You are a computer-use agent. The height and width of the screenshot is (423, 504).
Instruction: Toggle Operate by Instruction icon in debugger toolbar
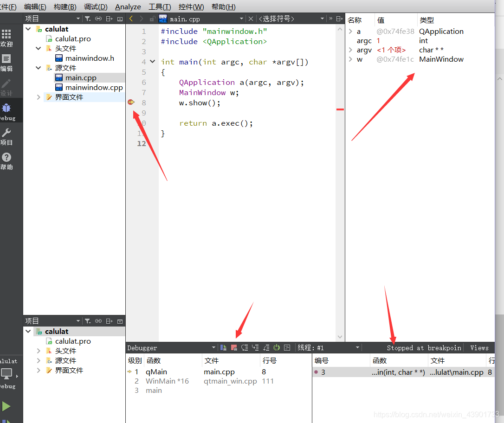pos(287,347)
